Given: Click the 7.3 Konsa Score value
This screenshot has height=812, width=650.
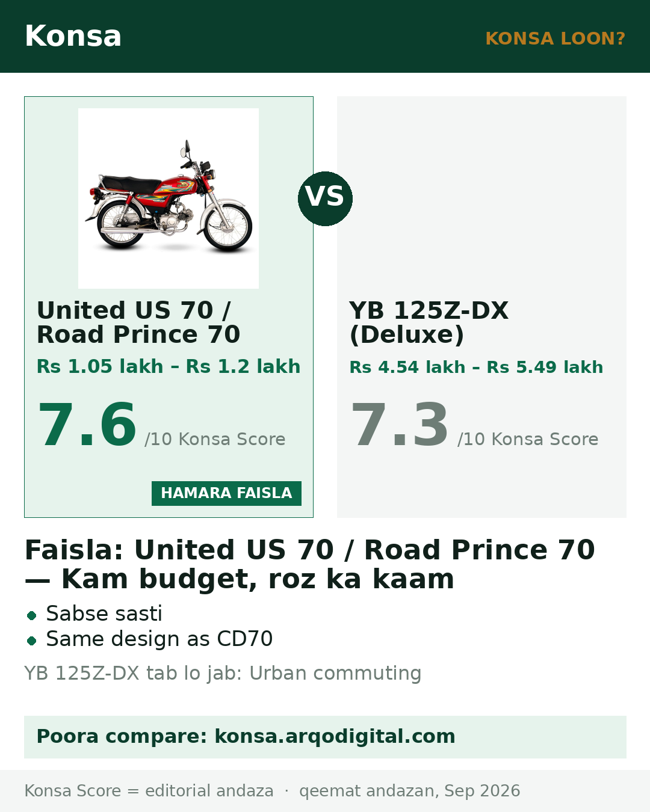Looking at the screenshot, I should (400, 425).
